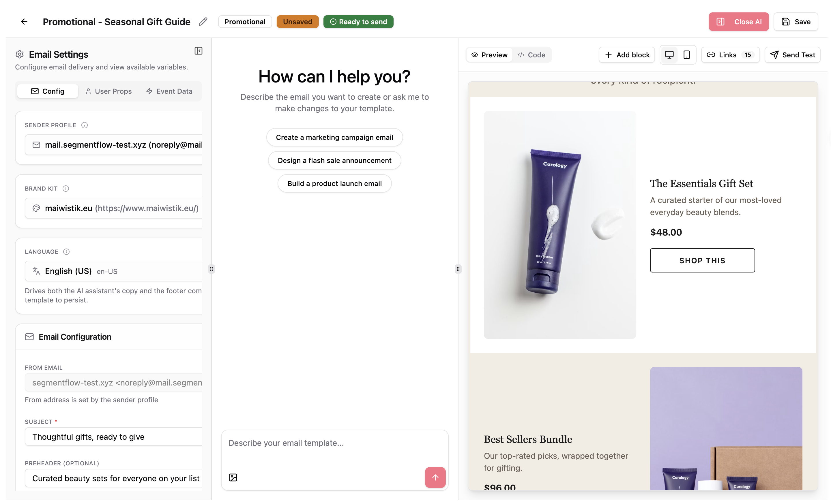The image size is (831, 504).
Task: Click the 'How can I help you?' heading
Action: pyautogui.click(x=334, y=76)
